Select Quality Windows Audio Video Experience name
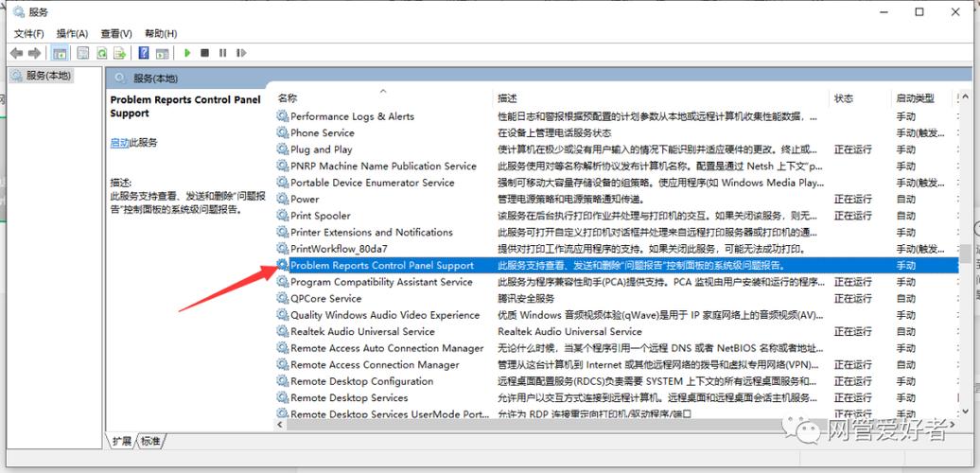This screenshot has width=980, height=473. tap(385, 315)
